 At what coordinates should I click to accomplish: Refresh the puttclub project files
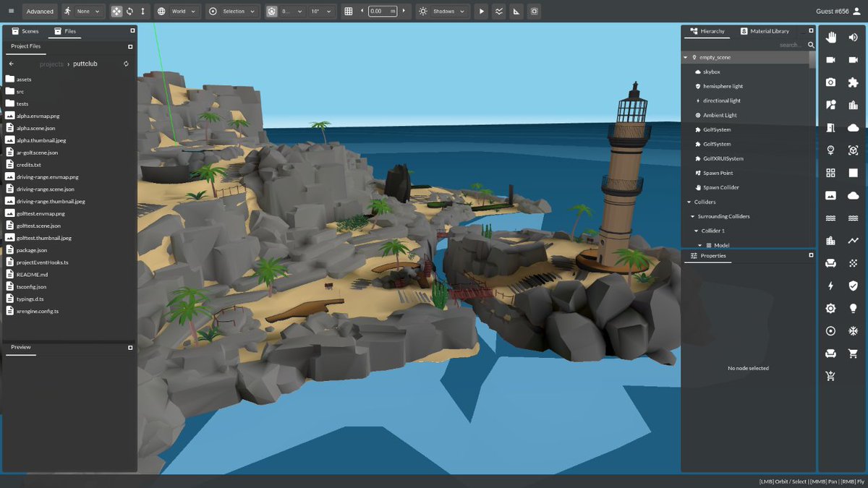pyautogui.click(x=126, y=64)
